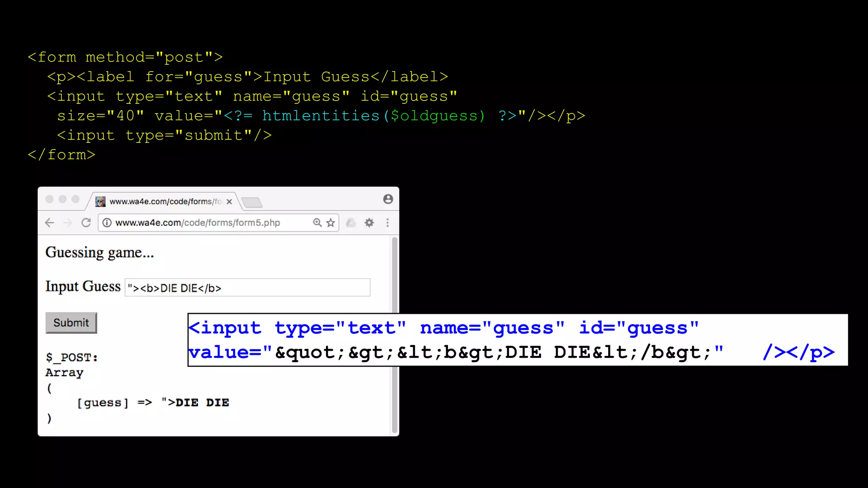Click the user profile icon

388,199
